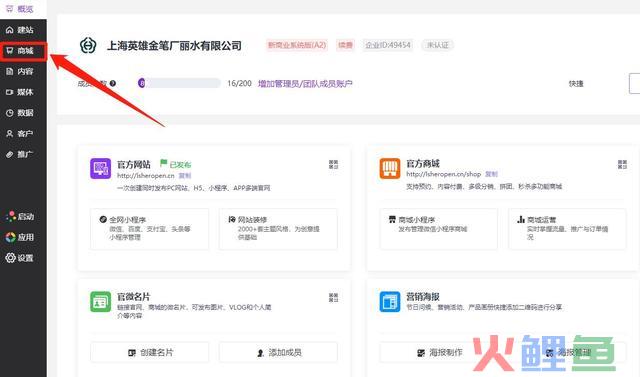The height and width of the screenshot is (377, 640).
Task: Open the 全网小程序 card
Action: click(149, 228)
